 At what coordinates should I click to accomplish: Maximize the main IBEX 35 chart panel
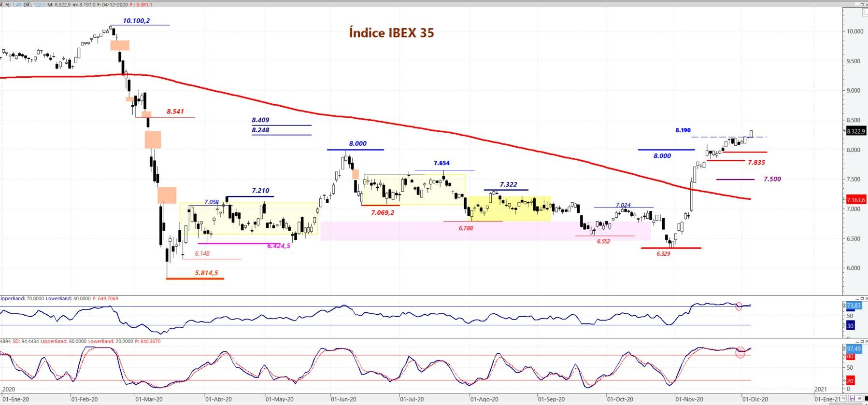pos(861,4)
